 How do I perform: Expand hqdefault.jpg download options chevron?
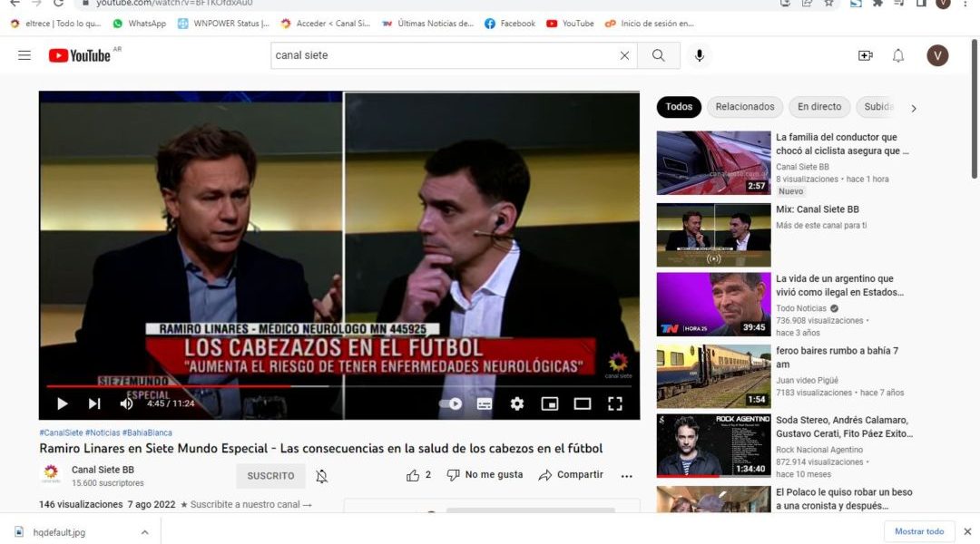pos(144,532)
